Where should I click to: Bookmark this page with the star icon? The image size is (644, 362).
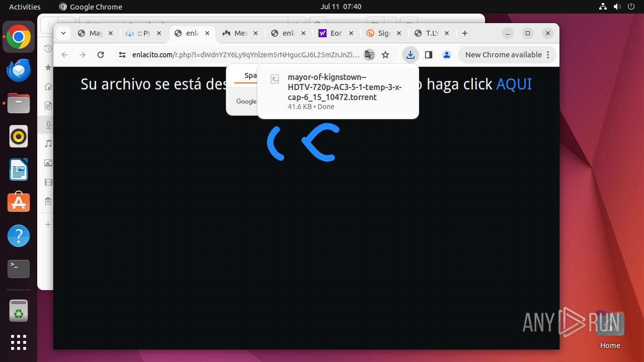[x=385, y=55]
